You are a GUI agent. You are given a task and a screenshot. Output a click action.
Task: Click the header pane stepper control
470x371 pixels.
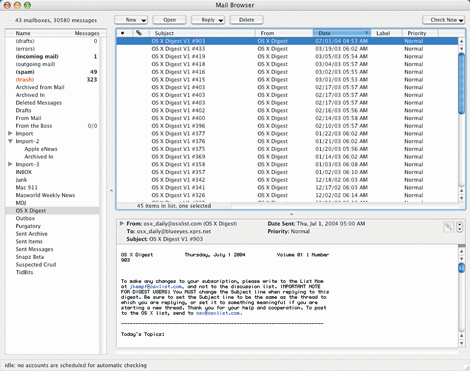tap(460, 227)
